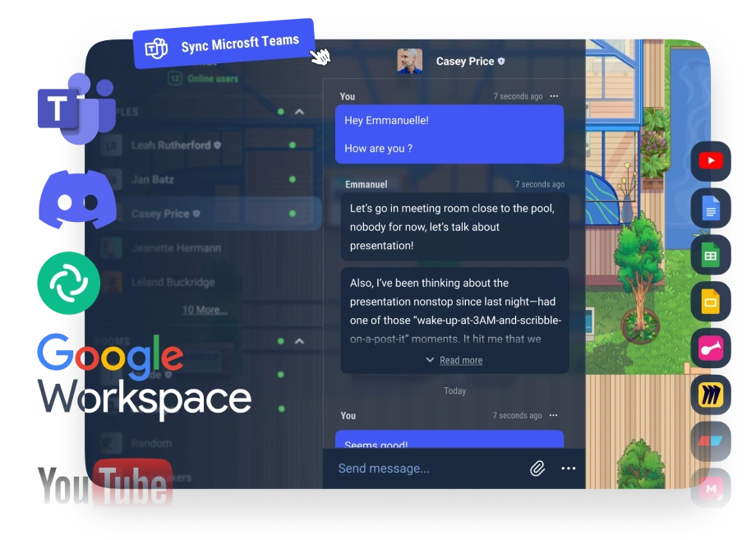
Task: Open options for the first You message
Action: pyautogui.click(x=554, y=96)
